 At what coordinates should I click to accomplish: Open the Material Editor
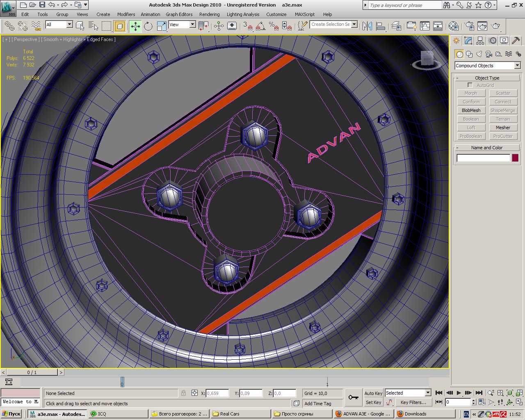(453, 26)
